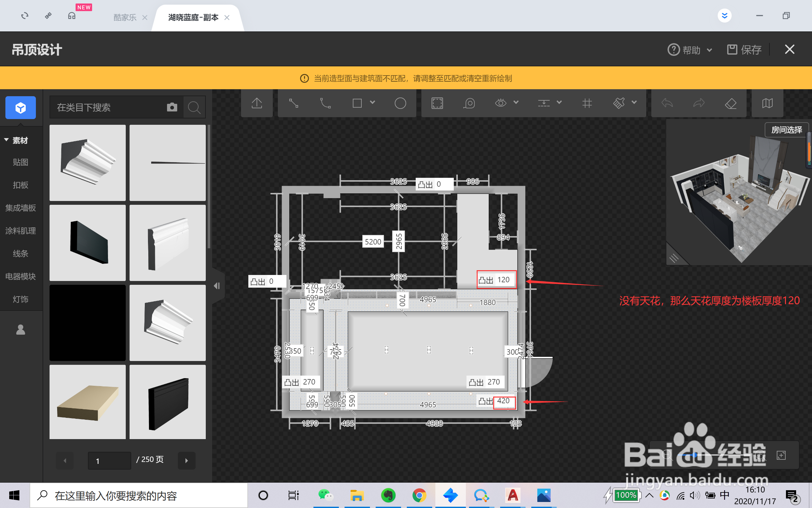Select the beige flat board thumbnail

87,402
